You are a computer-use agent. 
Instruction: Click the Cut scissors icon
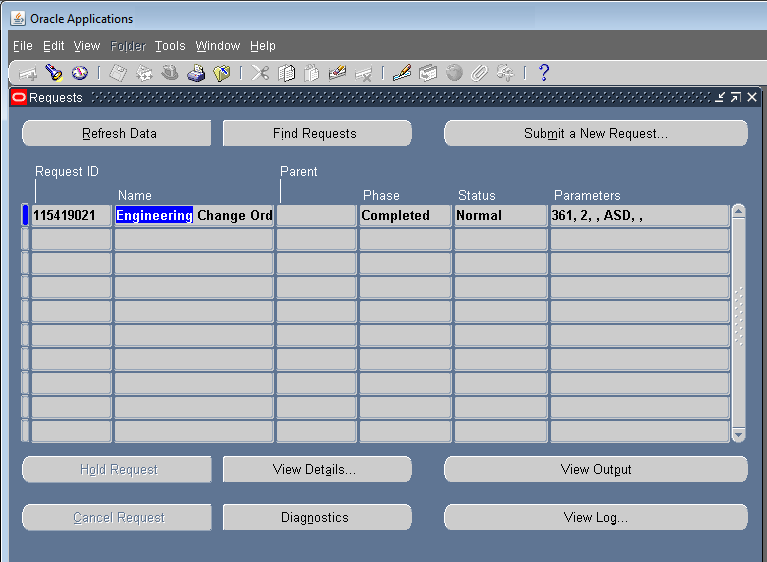(260, 73)
